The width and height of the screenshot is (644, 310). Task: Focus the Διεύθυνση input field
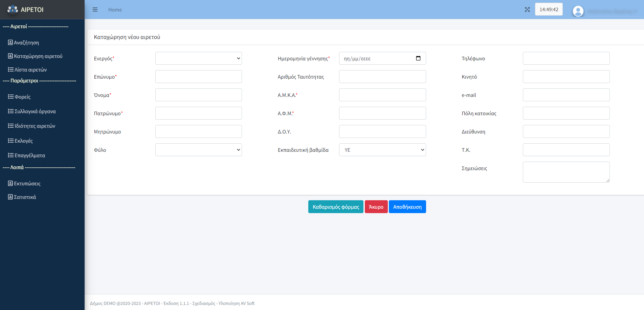pyautogui.click(x=566, y=131)
